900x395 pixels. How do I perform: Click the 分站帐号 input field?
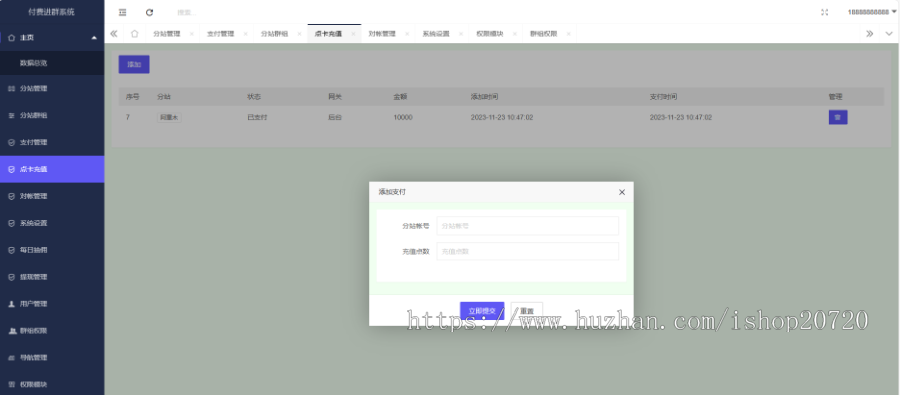527,226
